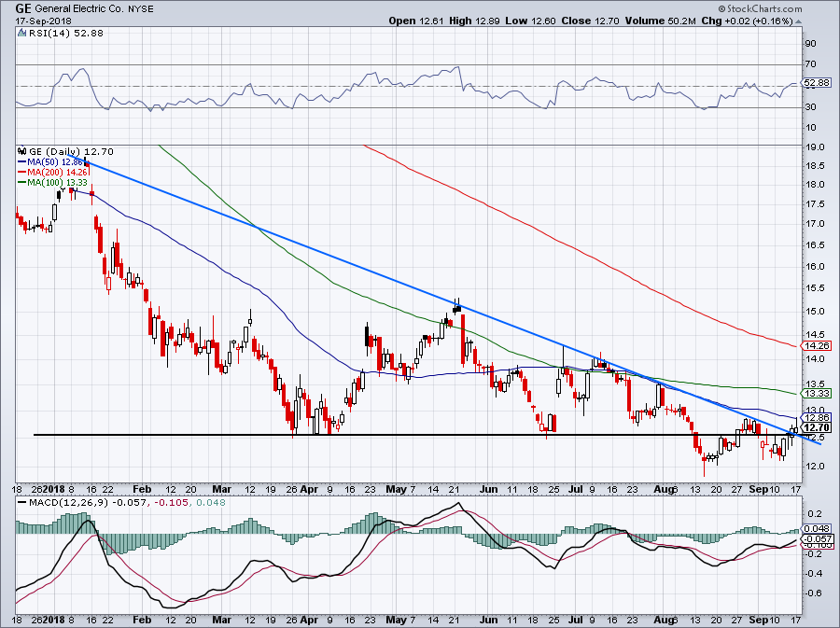Click the red MA(200) legend line marker
This screenshot has height=628, width=840.
point(22,173)
